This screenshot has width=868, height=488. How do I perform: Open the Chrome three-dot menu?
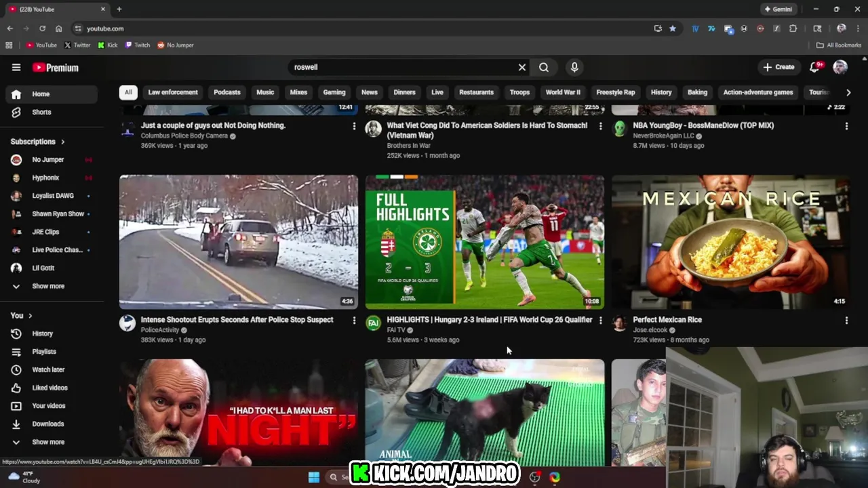pos(858,28)
